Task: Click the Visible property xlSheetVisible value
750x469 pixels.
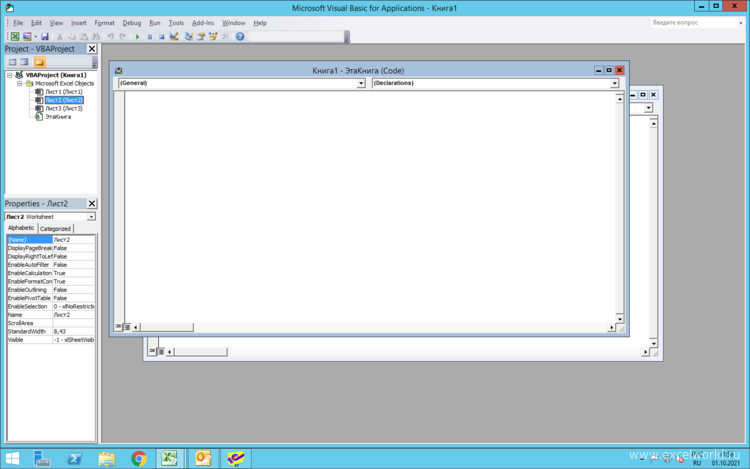Action: coord(74,340)
